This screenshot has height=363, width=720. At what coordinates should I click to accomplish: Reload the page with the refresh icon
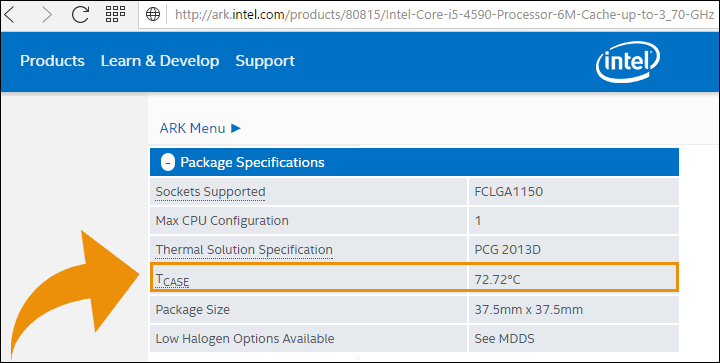pyautogui.click(x=80, y=15)
